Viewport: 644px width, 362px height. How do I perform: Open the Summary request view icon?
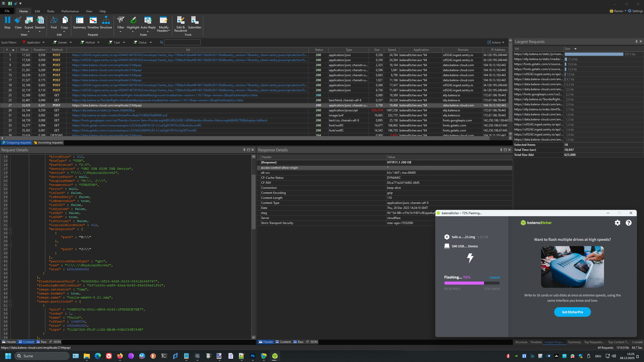point(79,21)
